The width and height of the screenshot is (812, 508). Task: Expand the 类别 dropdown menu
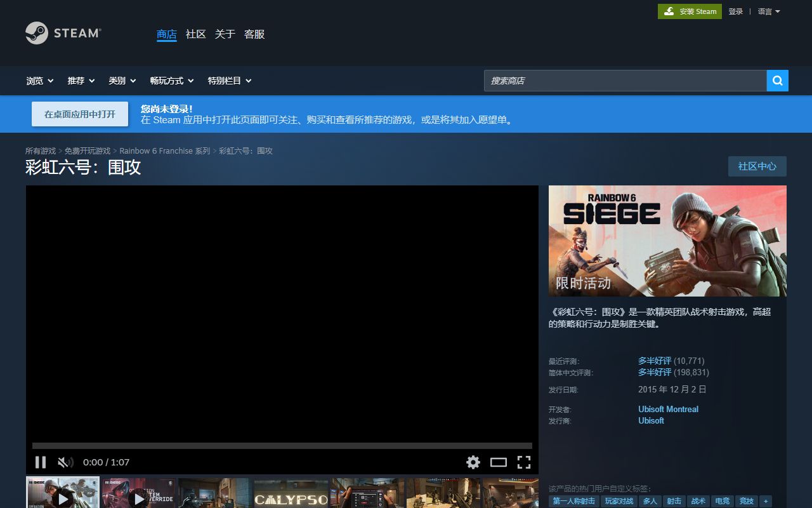[122, 81]
